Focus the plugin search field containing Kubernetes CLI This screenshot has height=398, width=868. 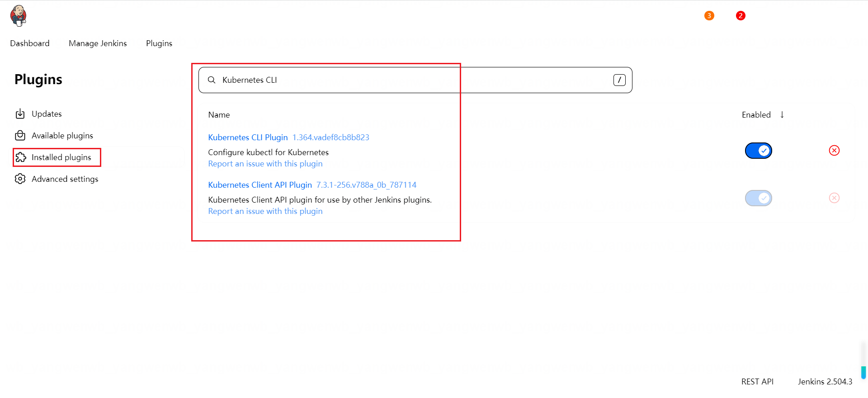coord(415,80)
